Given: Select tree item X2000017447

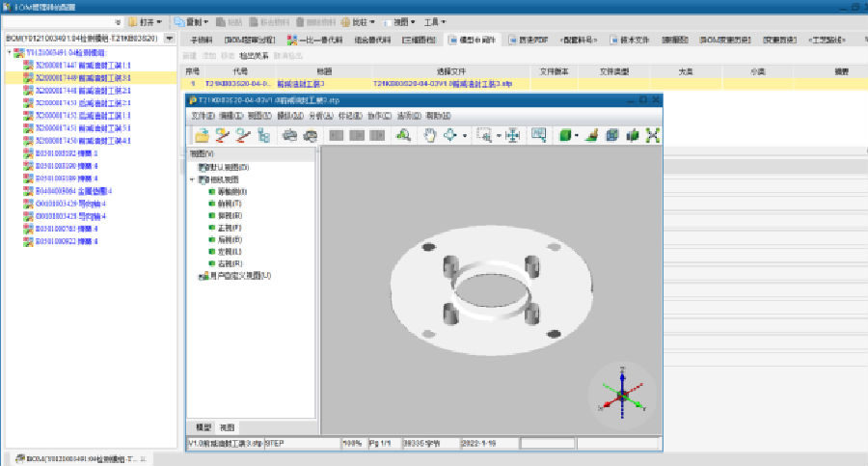Looking at the screenshot, I should point(76,65).
